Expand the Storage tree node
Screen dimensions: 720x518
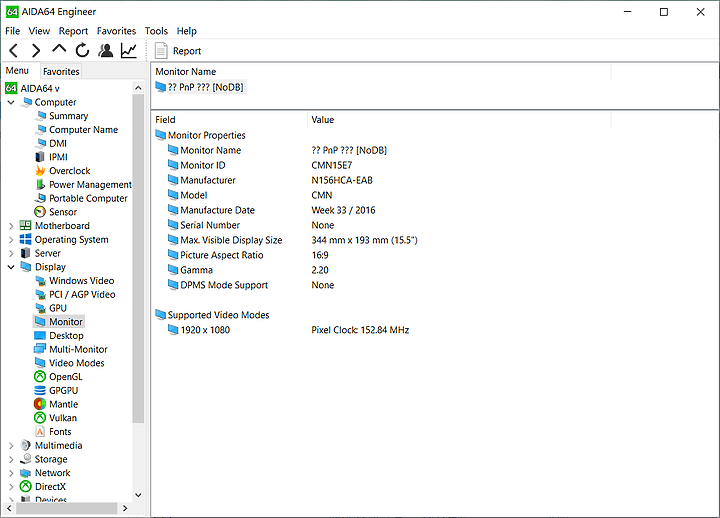[x=11, y=460]
